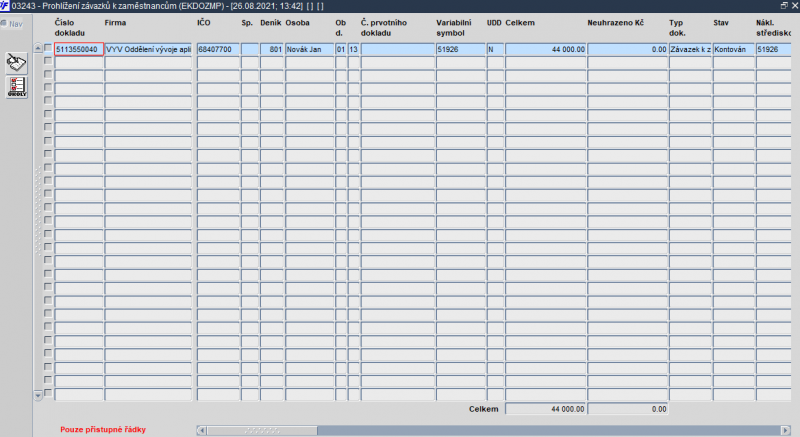Screen dimensions: 800x437
Task: Click the grid scroll-down arrow
Action: point(38,395)
